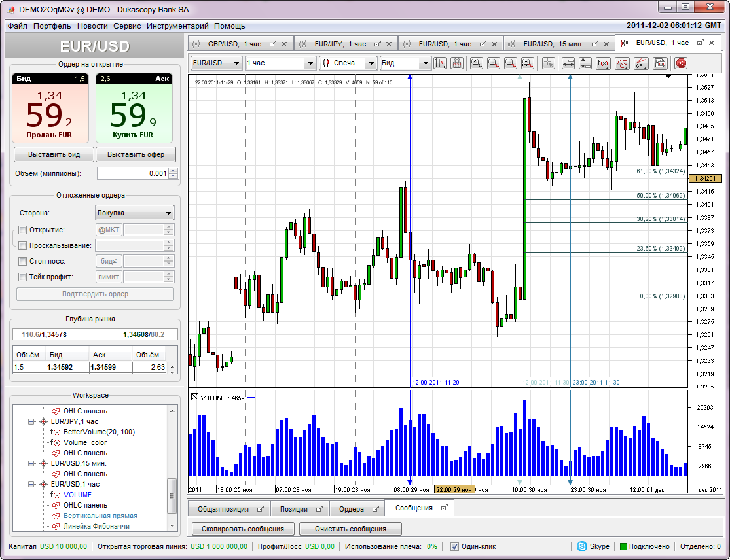Click the Выставить бид button

[x=54, y=155]
